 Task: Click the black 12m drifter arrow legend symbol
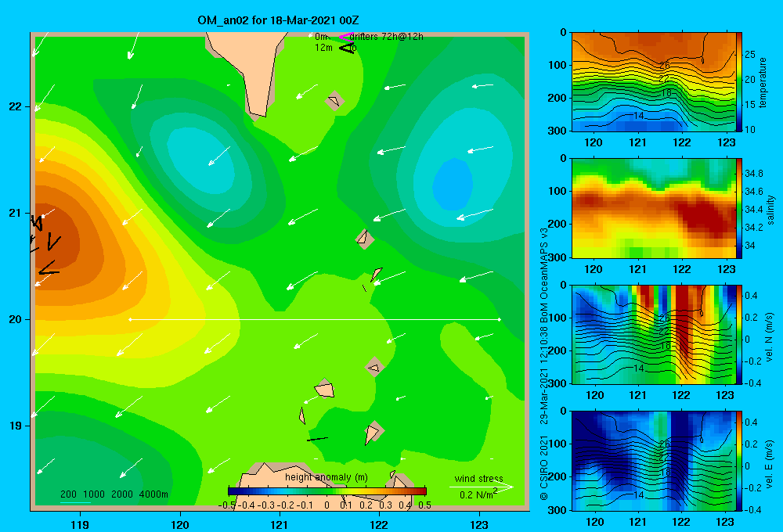347,48
